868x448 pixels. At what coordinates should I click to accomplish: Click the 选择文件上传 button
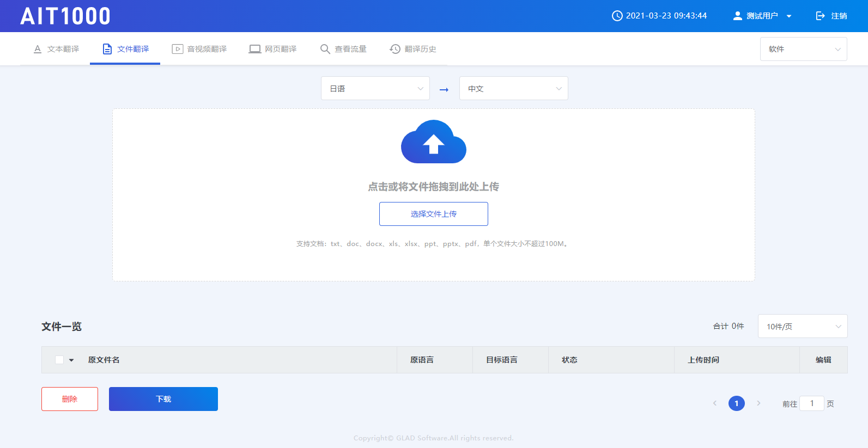(x=433, y=214)
